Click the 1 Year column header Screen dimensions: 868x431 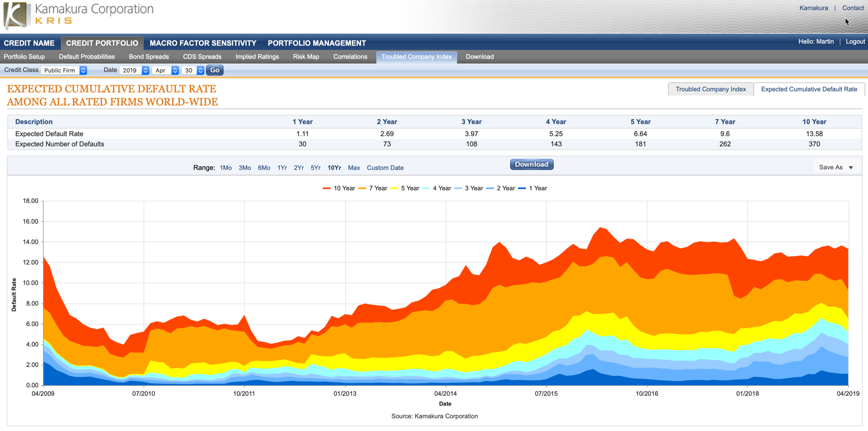click(302, 122)
